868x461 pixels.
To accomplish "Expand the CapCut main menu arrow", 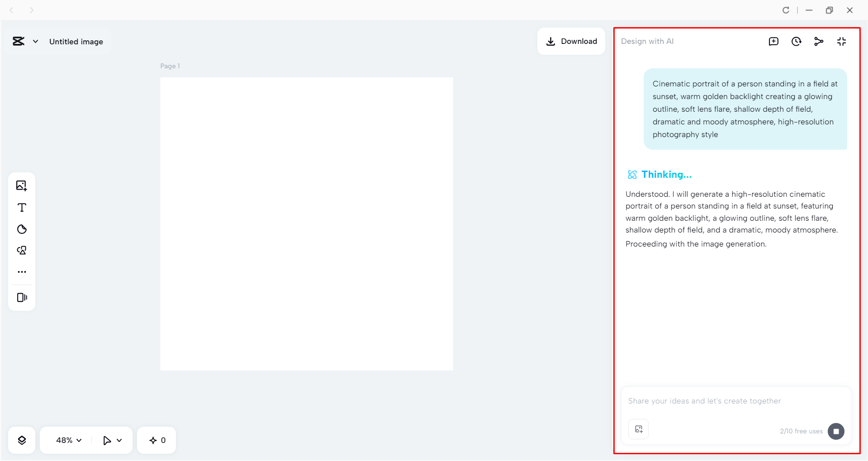I will click(35, 42).
